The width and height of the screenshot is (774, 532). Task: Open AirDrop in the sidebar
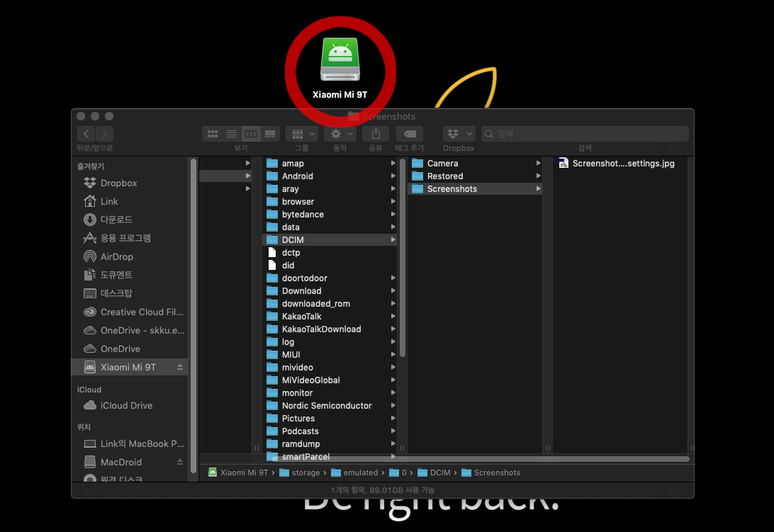129,256
